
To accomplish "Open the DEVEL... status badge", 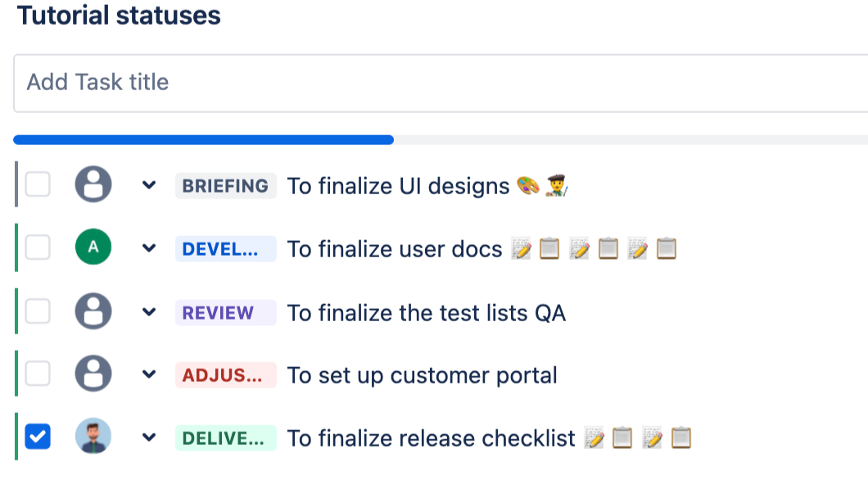I will [x=225, y=249].
